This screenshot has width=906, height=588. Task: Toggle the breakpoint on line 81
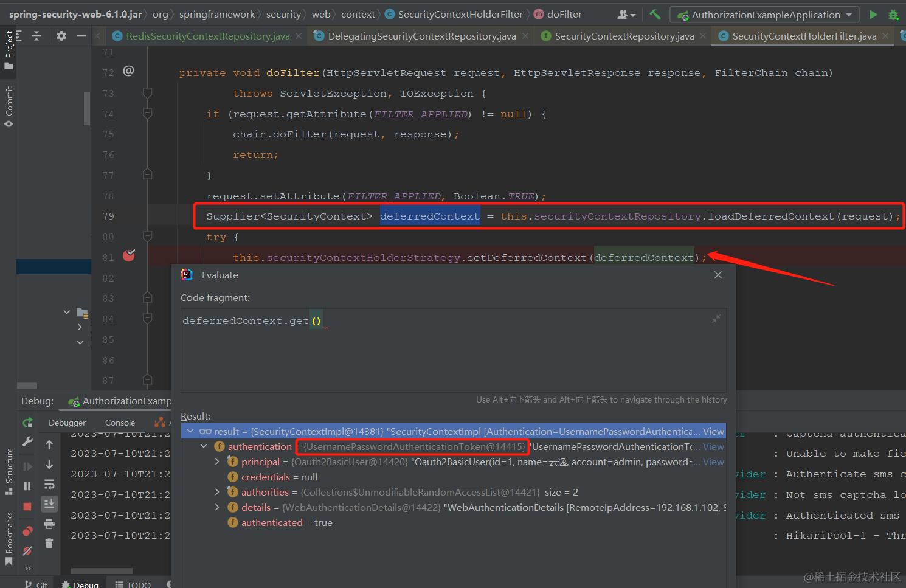[x=128, y=256]
